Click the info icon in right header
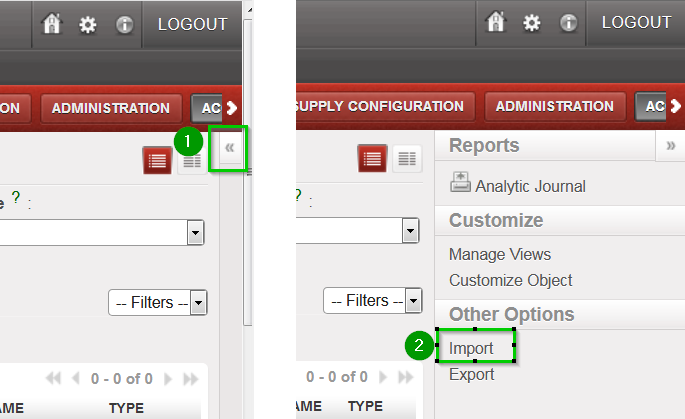This screenshot has width=685, height=419. (x=568, y=23)
